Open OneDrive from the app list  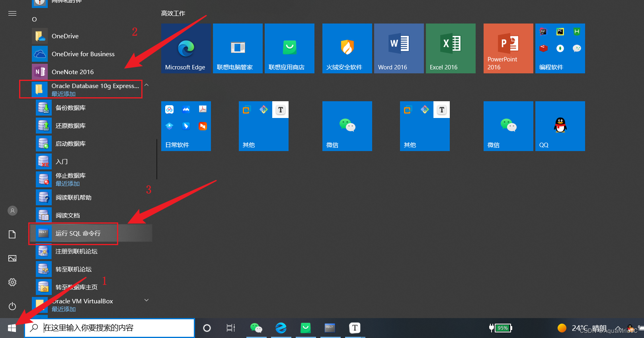click(91, 36)
